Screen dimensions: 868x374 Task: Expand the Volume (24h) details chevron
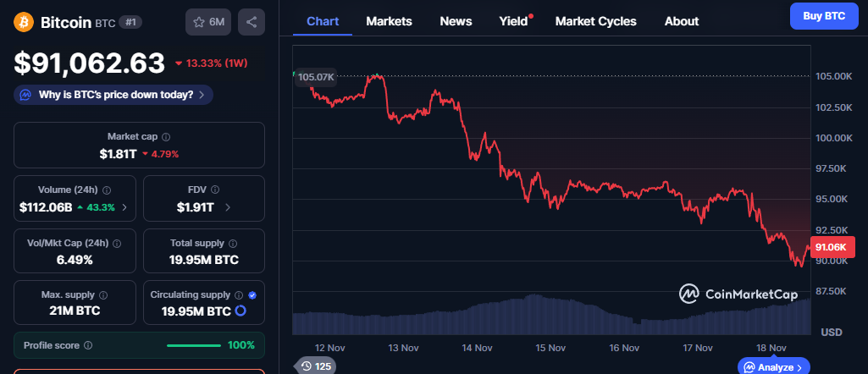tap(125, 206)
